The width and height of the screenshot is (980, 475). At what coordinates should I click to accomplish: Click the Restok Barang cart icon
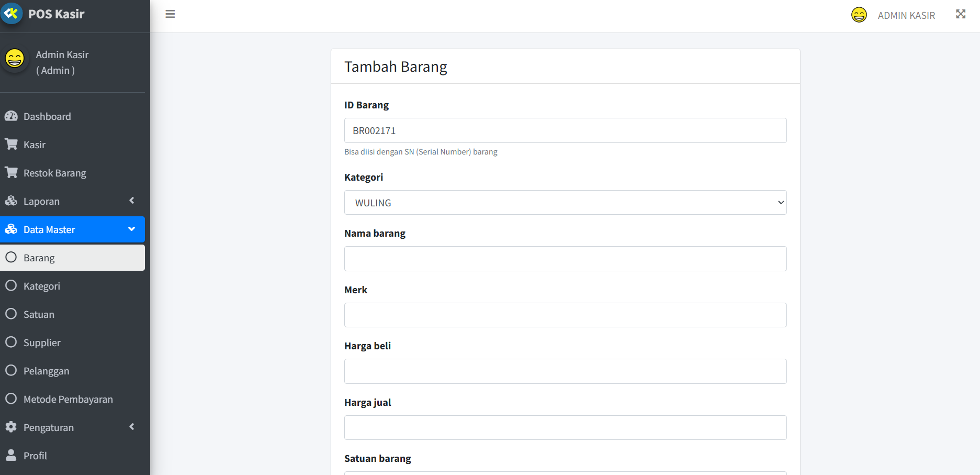[11, 172]
